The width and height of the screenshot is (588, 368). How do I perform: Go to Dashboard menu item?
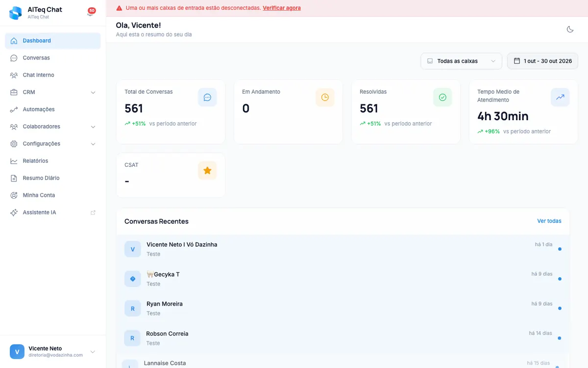point(53,41)
